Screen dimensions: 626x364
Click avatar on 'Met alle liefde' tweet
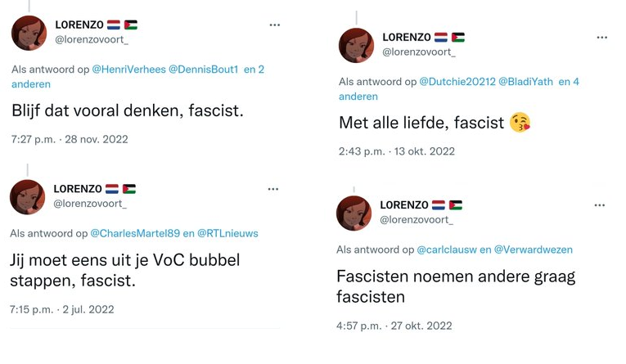356,45
